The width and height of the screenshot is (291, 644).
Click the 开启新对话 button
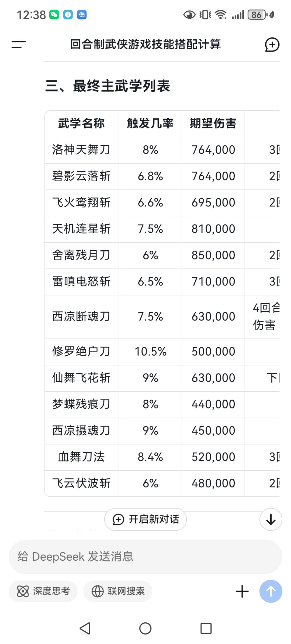tap(145, 519)
